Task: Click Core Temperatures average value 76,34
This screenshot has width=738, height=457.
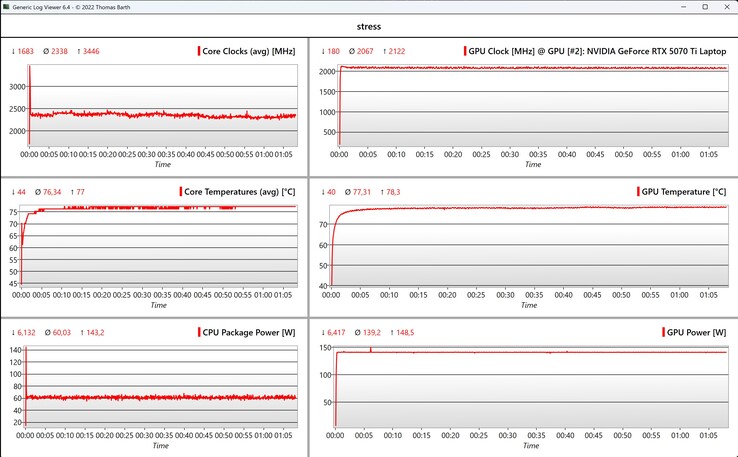Action: (x=52, y=192)
